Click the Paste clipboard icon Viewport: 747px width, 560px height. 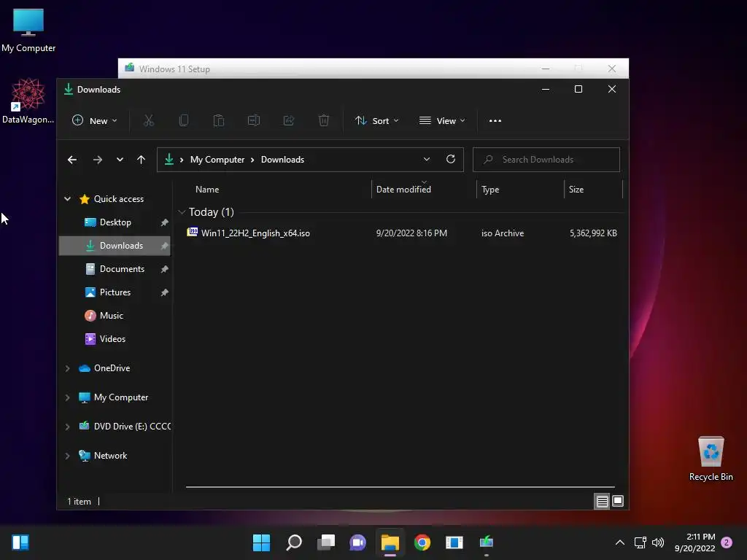point(219,120)
